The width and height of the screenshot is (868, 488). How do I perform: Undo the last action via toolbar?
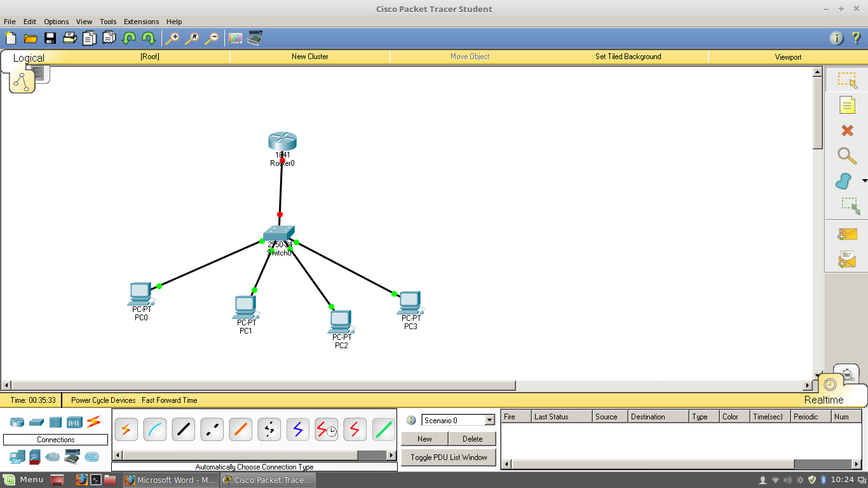[x=128, y=38]
